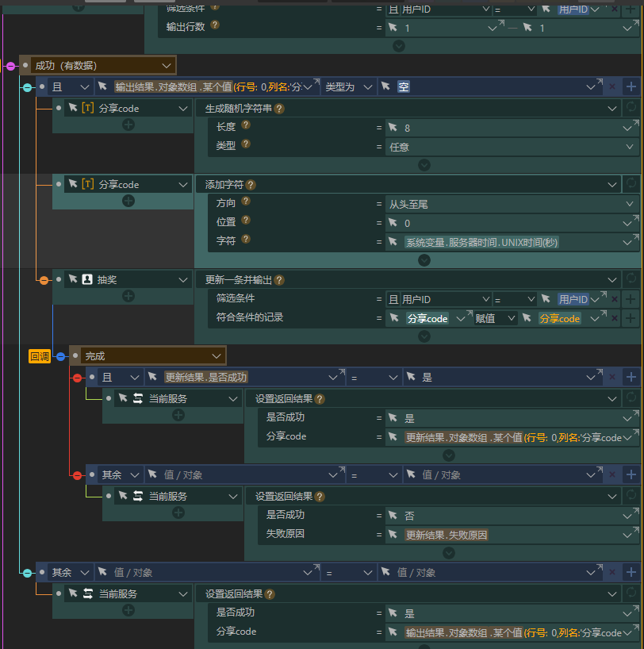644x649 pixels.
Task: Expand more parameters below 生成随机字符串 类型
Action: click(424, 165)
